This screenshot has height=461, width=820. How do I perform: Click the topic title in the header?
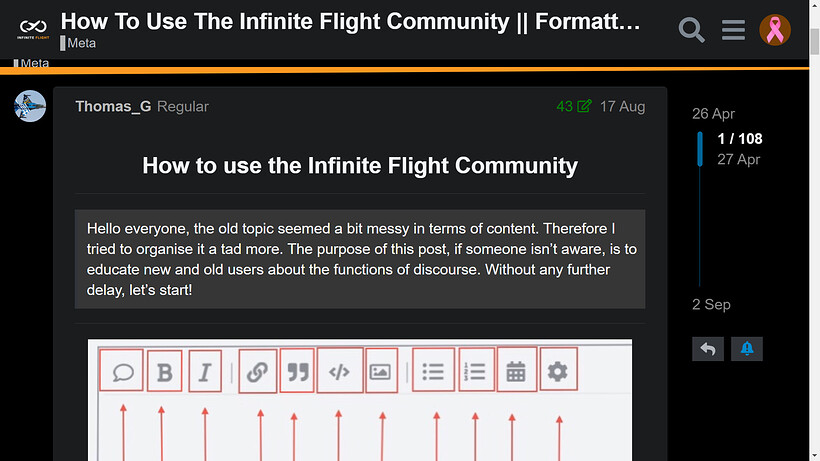coord(350,21)
